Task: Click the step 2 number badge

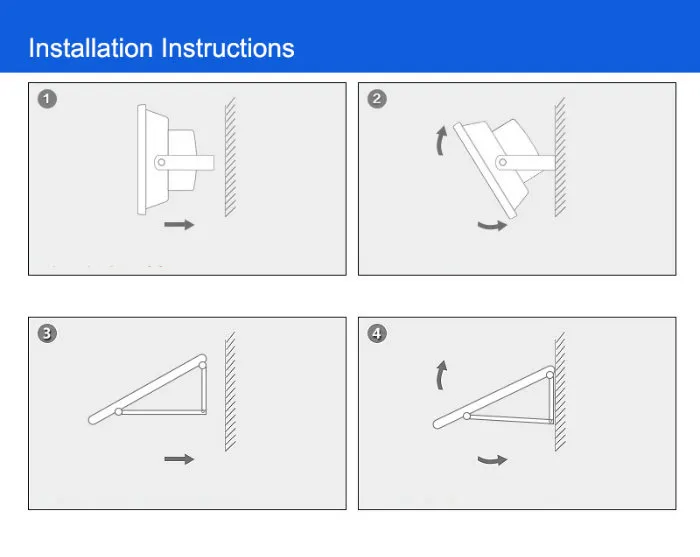Action: (x=377, y=99)
